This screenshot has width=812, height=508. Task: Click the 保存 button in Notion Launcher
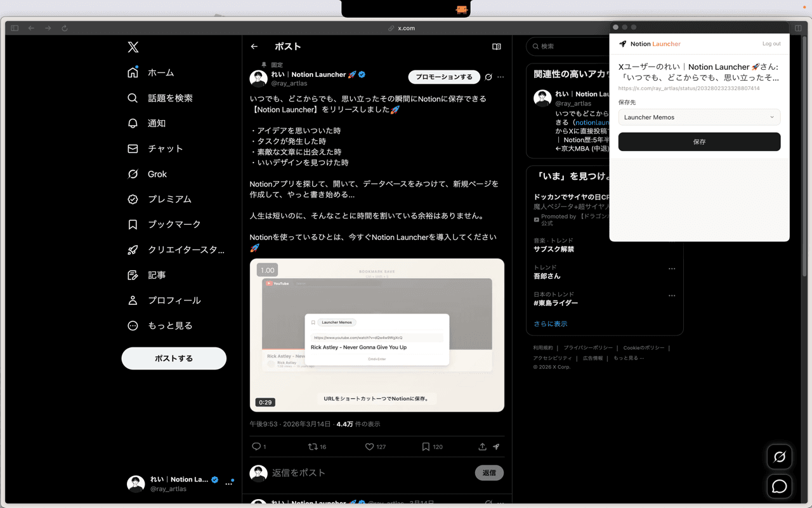[x=699, y=142]
